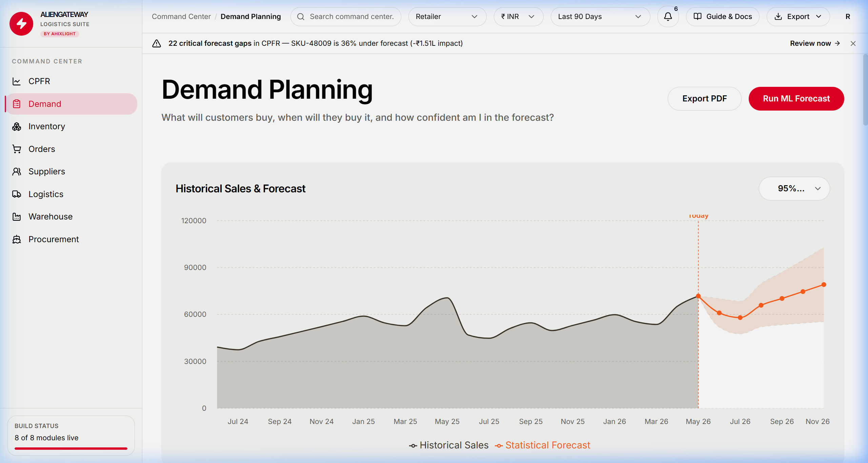This screenshot has width=868, height=463.
Task: Click the Procurement ship icon
Action: pyautogui.click(x=17, y=239)
